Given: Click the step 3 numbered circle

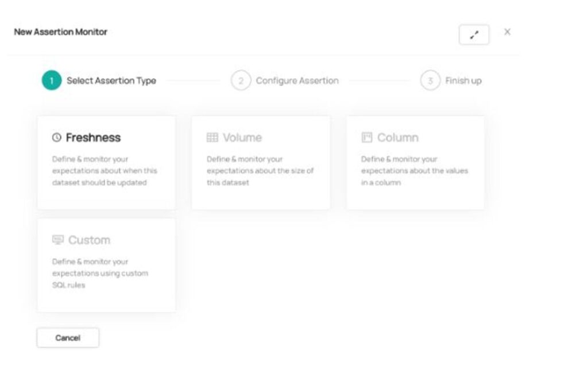Looking at the screenshot, I should point(430,81).
